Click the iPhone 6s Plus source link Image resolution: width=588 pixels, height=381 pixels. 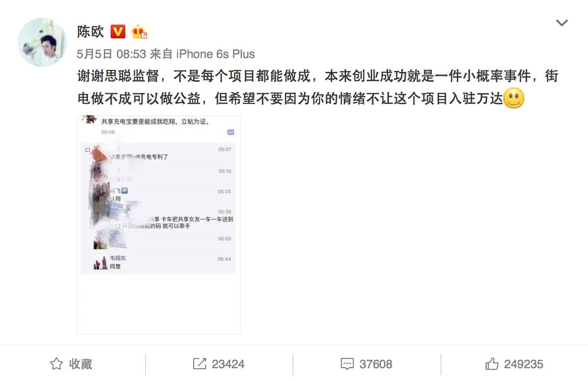(x=216, y=54)
